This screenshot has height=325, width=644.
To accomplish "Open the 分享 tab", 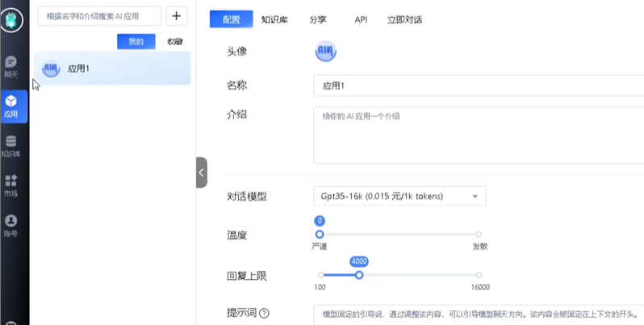I will (x=318, y=19).
